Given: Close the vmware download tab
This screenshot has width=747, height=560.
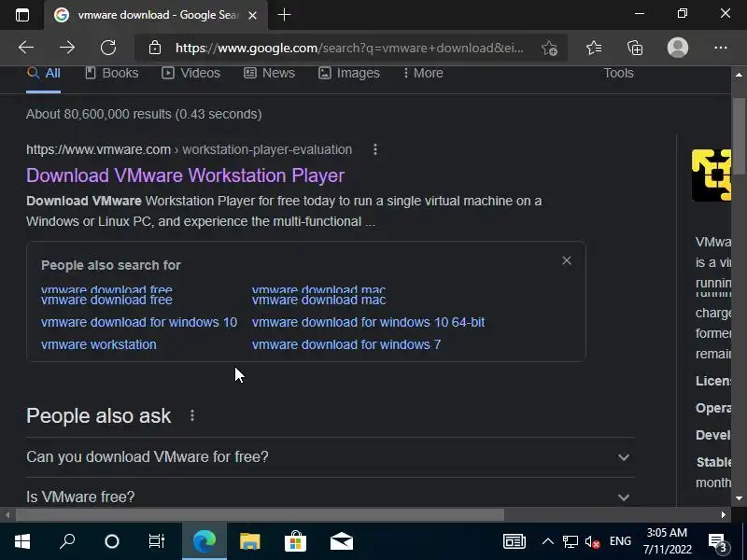Looking at the screenshot, I should point(252,15).
